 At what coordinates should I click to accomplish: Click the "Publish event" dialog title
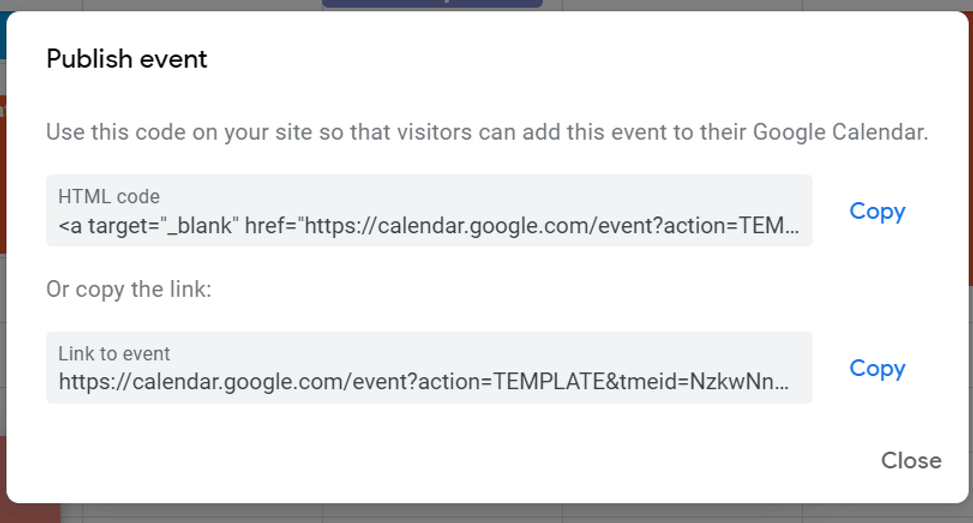pos(127,59)
